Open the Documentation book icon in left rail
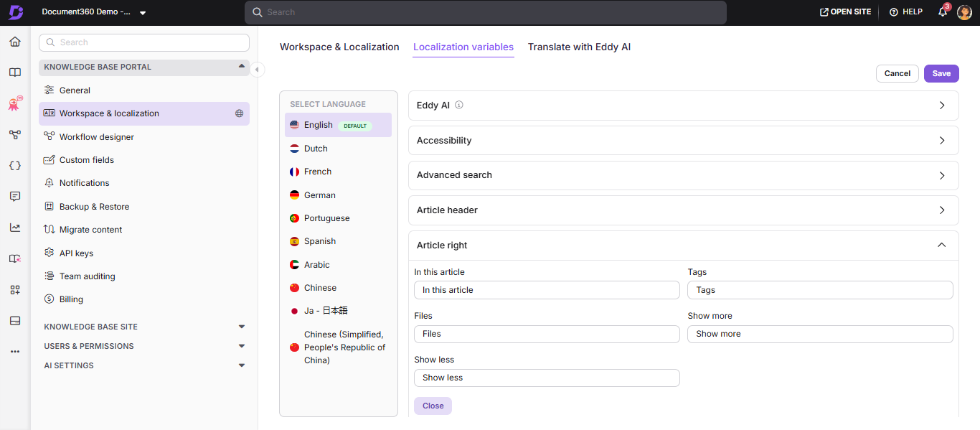Screen dimensions: 980x430 (x=15, y=73)
